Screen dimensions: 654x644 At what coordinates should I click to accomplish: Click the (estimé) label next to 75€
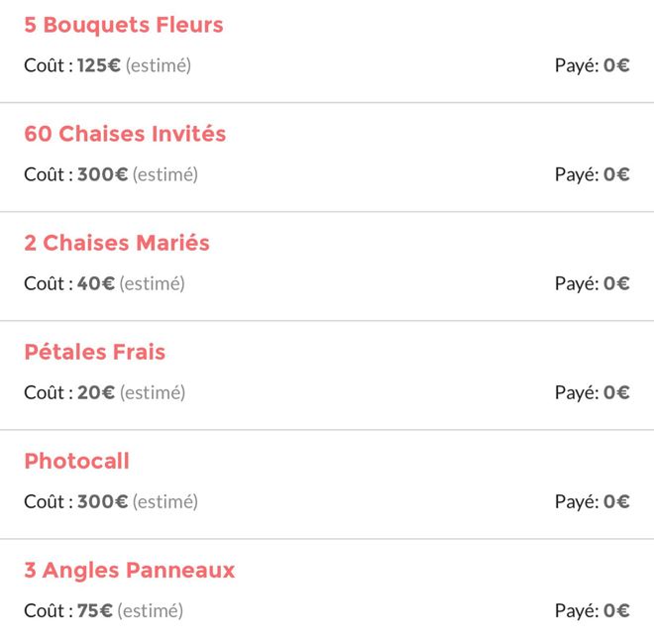151,610
